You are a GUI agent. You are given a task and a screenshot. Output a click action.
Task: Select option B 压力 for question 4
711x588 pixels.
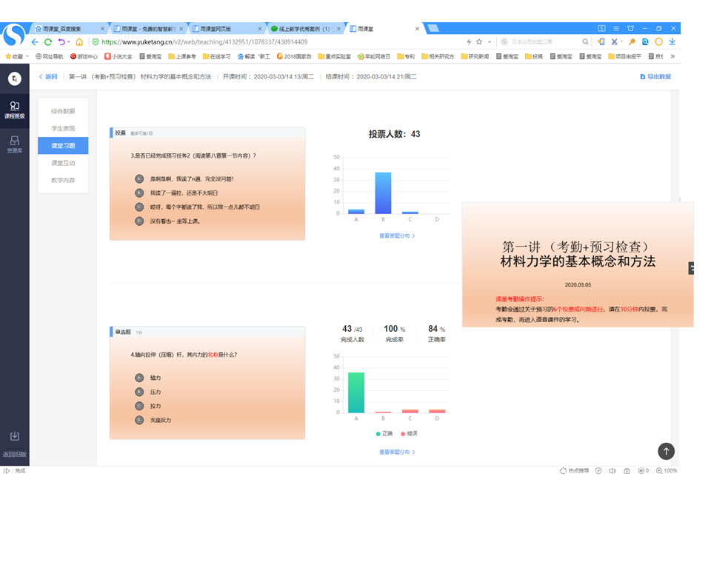click(138, 392)
